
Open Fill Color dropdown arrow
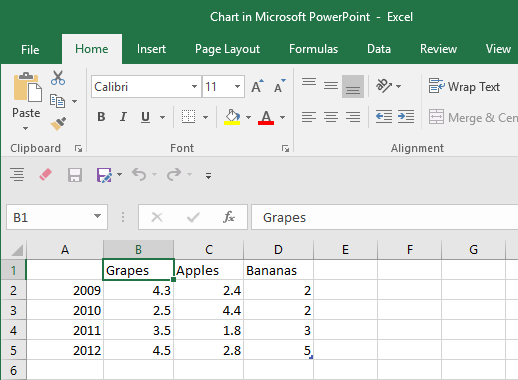248,117
